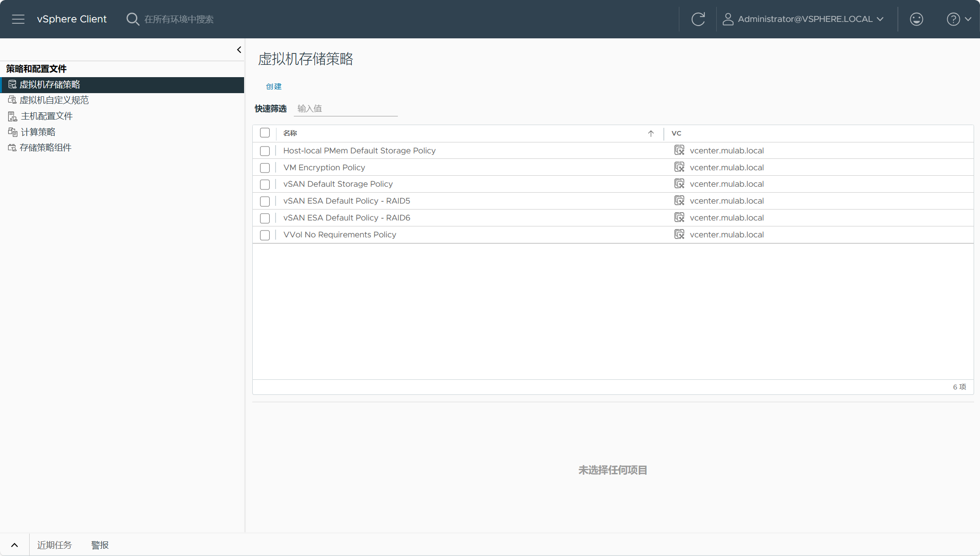The width and height of the screenshot is (980, 556).
Task: Click vcenter.mulab.local in VVol row
Action: click(x=727, y=235)
